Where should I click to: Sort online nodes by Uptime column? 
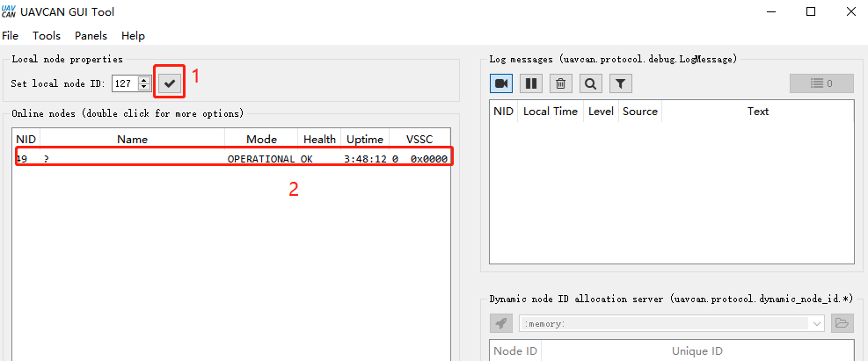[364, 139]
